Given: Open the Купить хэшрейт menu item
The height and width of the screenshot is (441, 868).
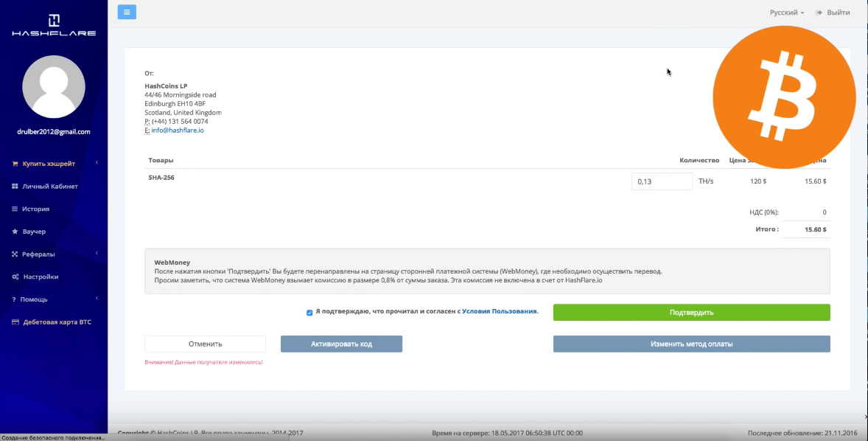Looking at the screenshot, I should pyautogui.click(x=49, y=164).
